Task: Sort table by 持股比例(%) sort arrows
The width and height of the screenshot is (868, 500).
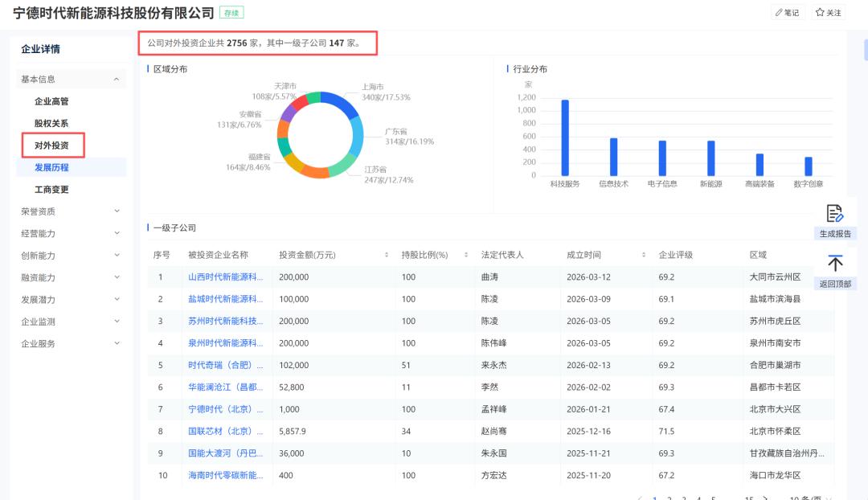Action: click(466, 255)
